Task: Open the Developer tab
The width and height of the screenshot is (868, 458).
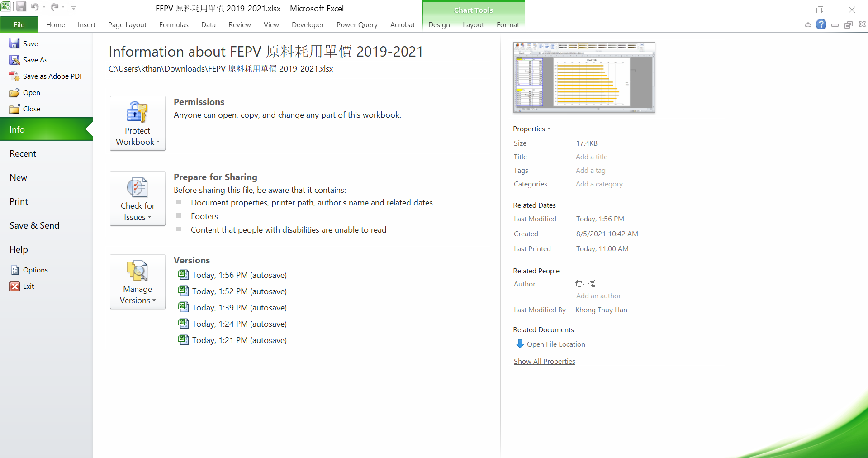Action: (308, 24)
